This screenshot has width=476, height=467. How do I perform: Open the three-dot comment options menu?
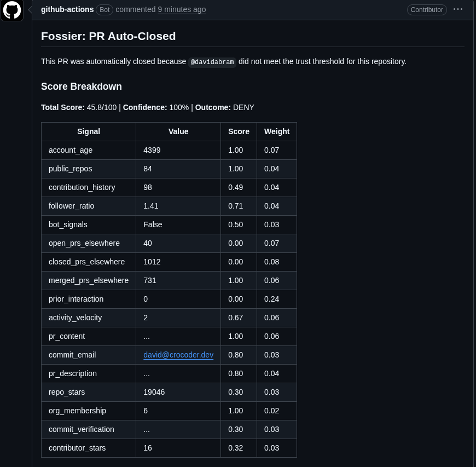pos(458,9)
